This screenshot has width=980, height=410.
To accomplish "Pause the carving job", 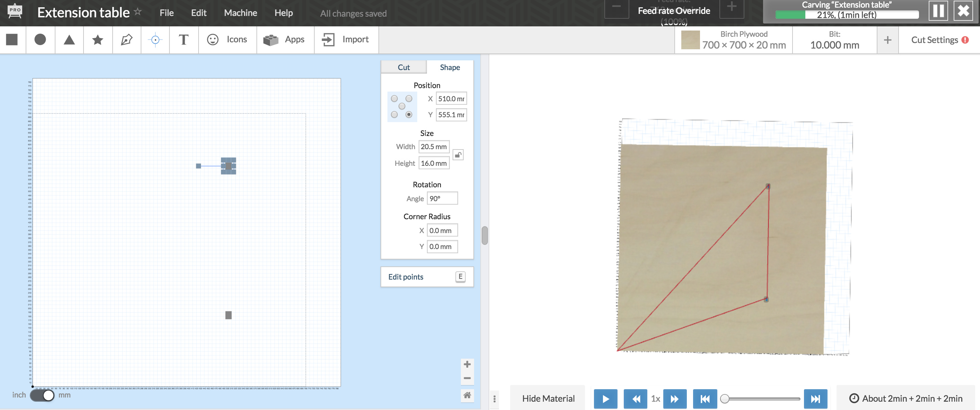I will click(x=938, y=11).
